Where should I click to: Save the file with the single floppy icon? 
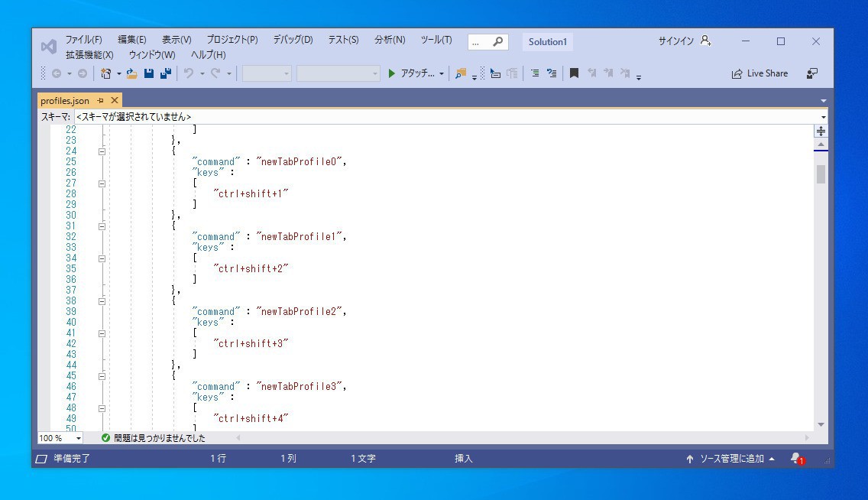[x=149, y=73]
